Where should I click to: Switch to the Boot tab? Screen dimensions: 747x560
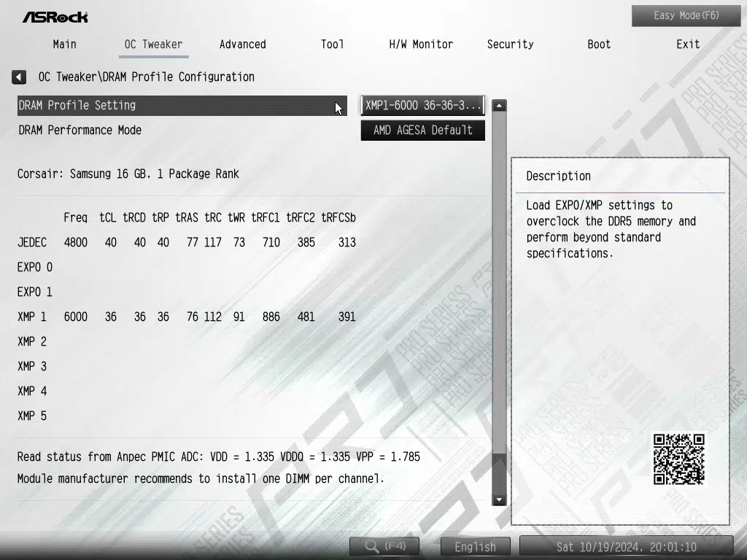click(599, 44)
